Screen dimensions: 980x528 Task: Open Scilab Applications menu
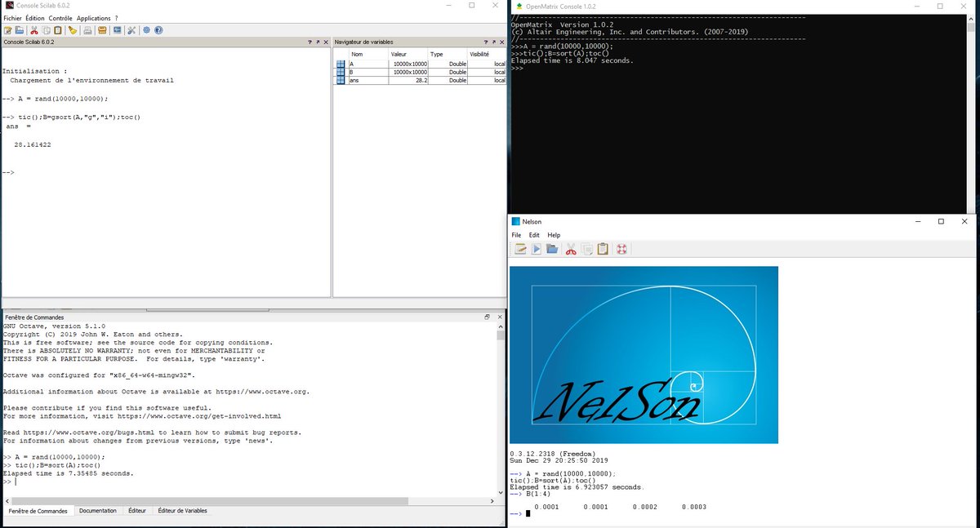coord(93,18)
